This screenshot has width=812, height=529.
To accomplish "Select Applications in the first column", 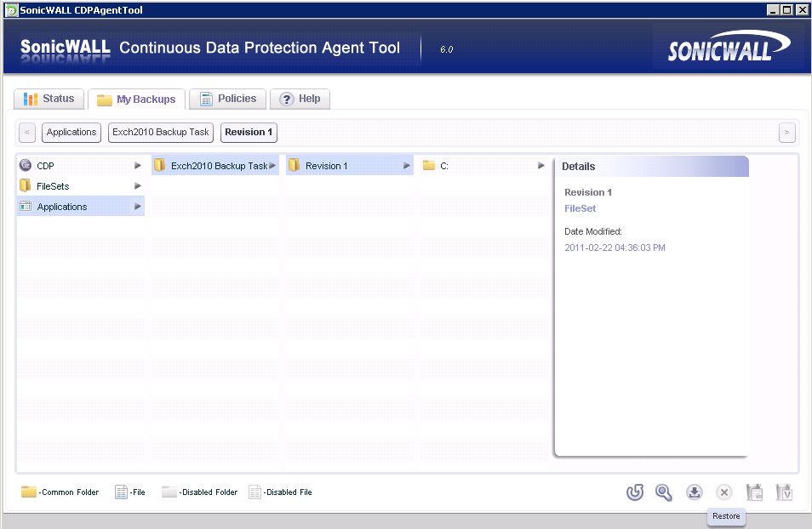I will tap(81, 207).
